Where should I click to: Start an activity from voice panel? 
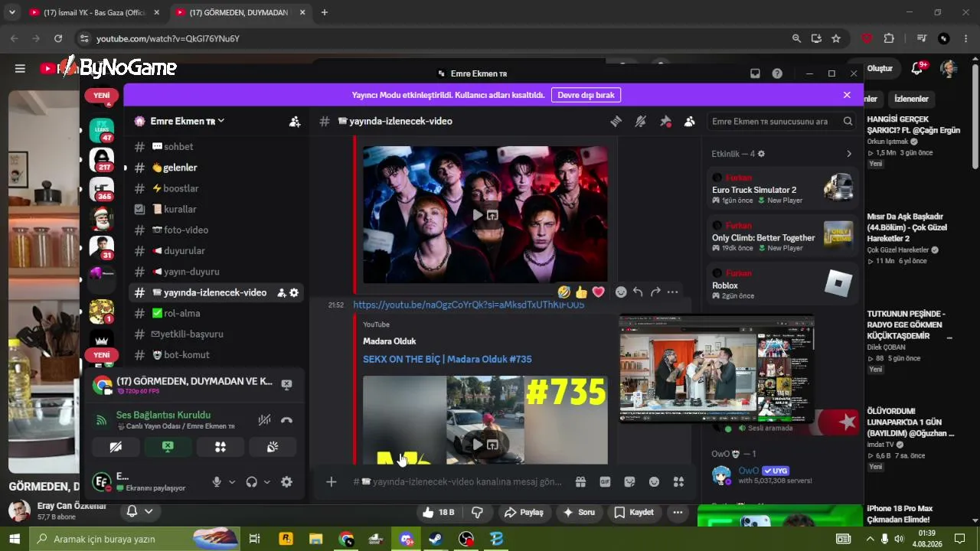pos(220,447)
